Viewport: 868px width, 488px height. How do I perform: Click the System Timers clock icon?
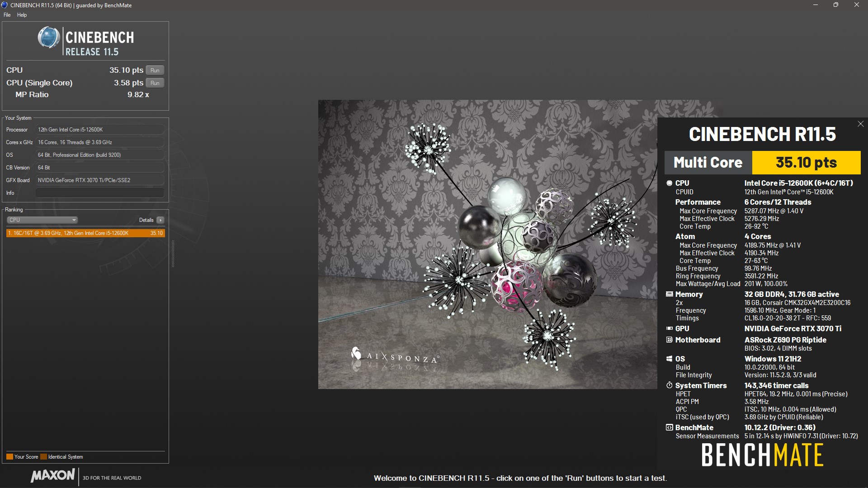pos(669,385)
